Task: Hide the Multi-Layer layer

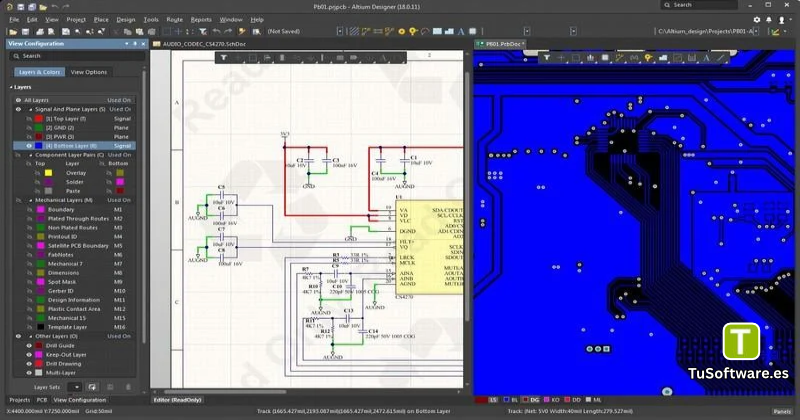Action: (x=29, y=373)
